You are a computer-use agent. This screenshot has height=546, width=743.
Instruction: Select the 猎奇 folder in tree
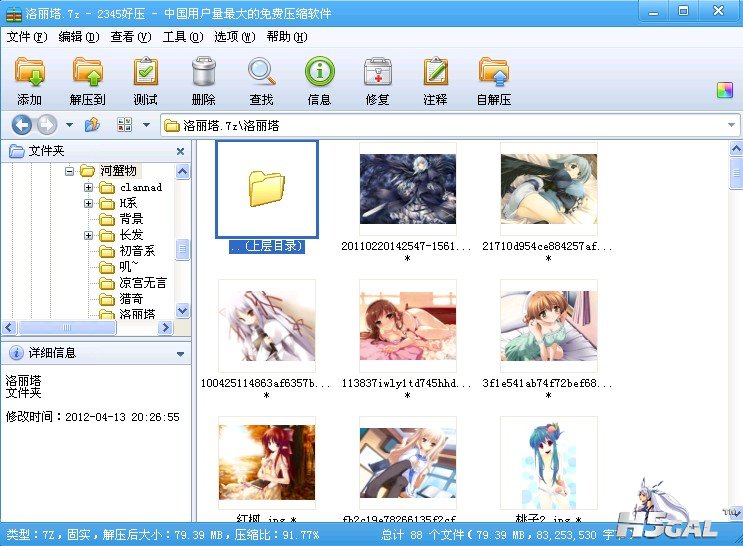(131, 299)
